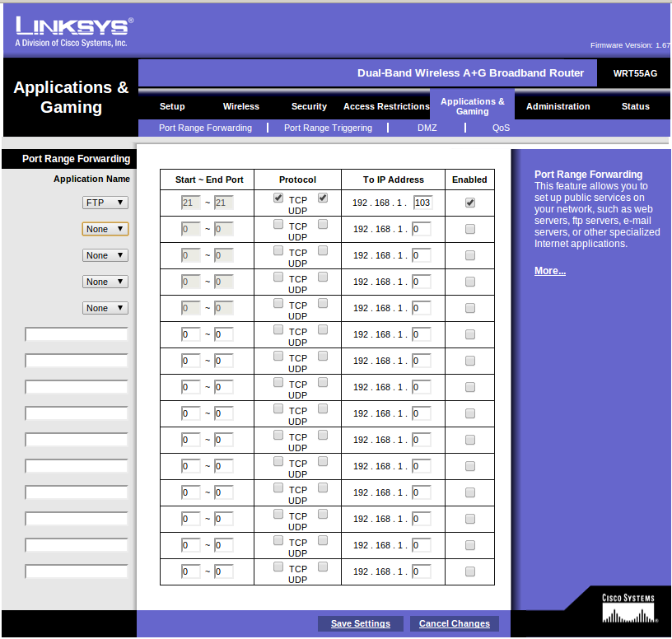
Task: Go to the Security tab
Action: 309,106
